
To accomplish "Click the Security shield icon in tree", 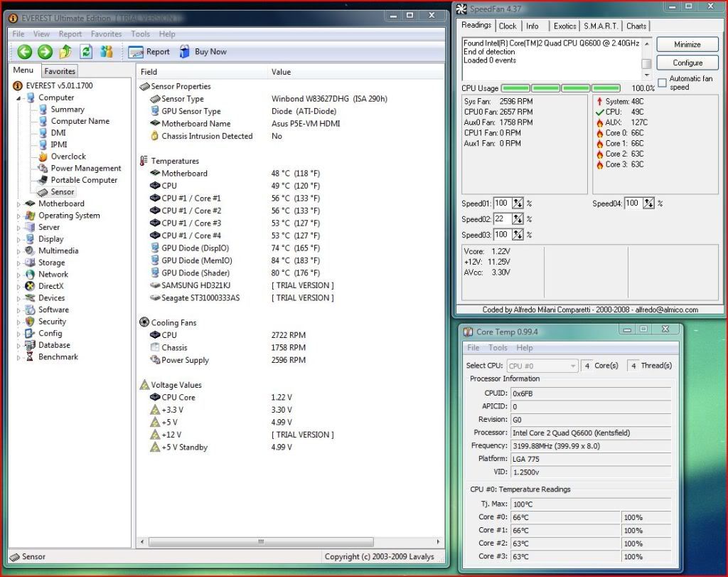I will pos(30,322).
